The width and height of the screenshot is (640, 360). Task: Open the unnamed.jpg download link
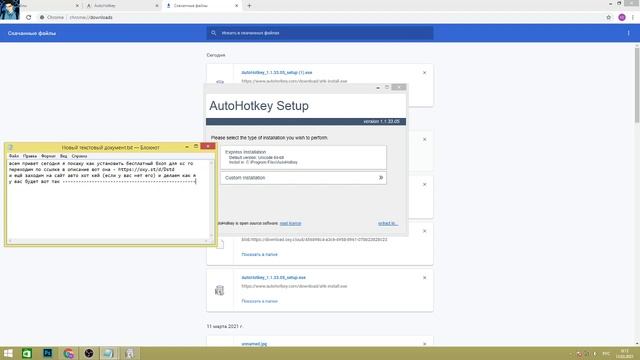254,344
